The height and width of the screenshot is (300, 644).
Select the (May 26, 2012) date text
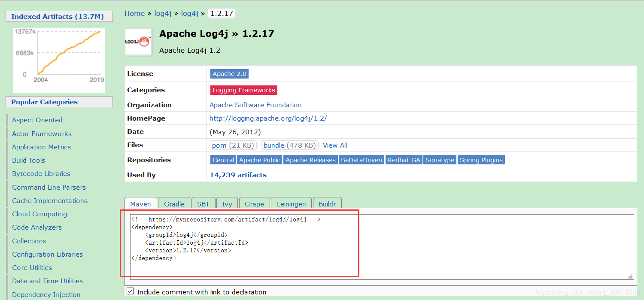click(x=235, y=132)
